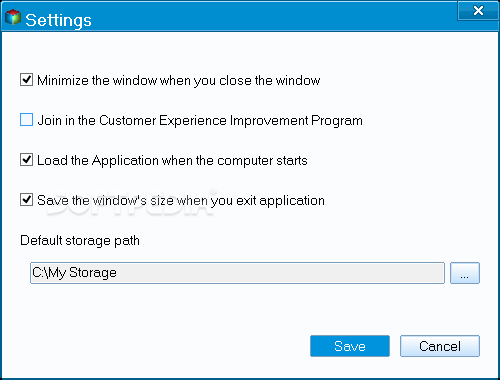Image resolution: width=500 pixels, height=380 pixels.
Task: Open folder browser with the '...' button
Action: pos(465,273)
